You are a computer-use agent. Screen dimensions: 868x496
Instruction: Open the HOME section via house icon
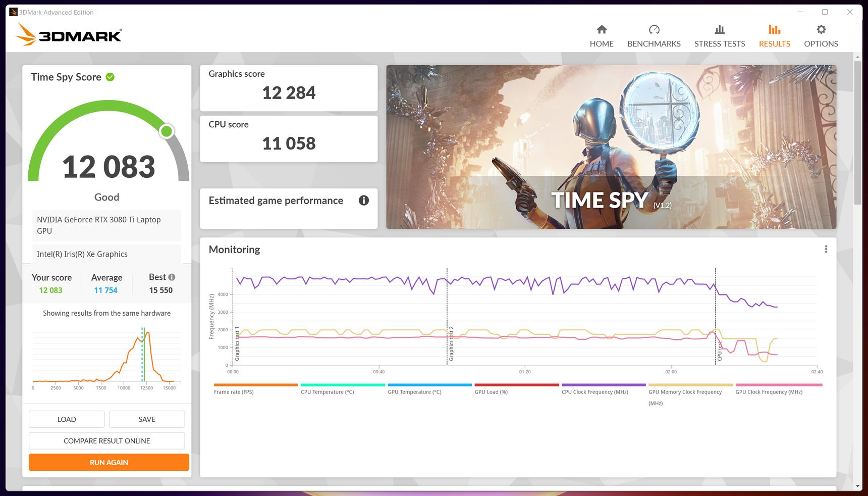coord(602,29)
